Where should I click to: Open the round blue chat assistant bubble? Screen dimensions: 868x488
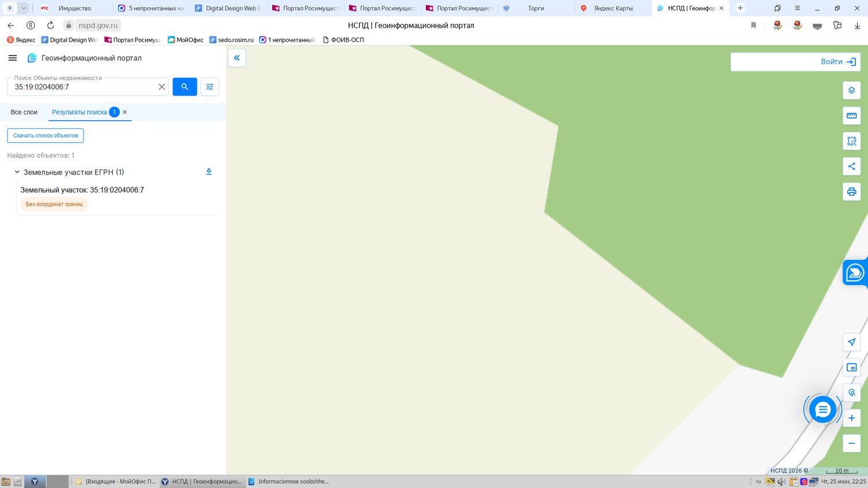pyautogui.click(x=822, y=410)
